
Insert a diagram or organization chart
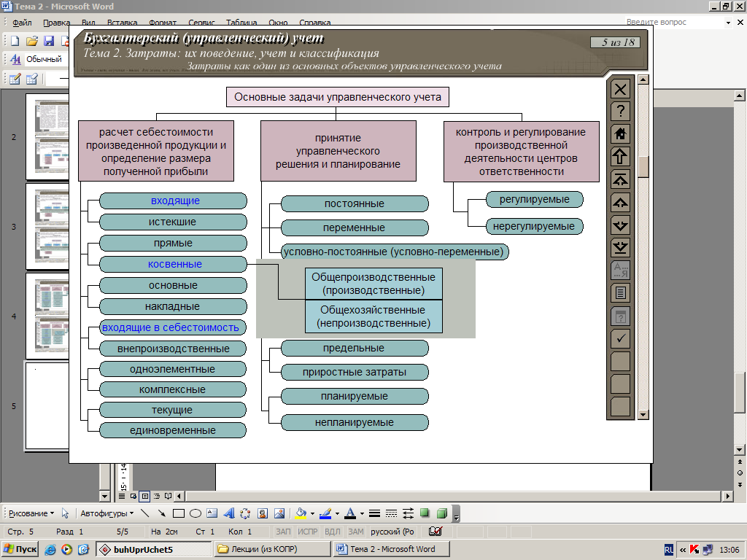pos(245,513)
